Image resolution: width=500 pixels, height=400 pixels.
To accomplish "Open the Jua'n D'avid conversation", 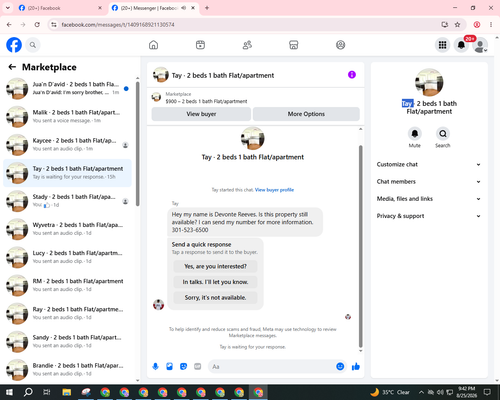I will pos(67,89).
